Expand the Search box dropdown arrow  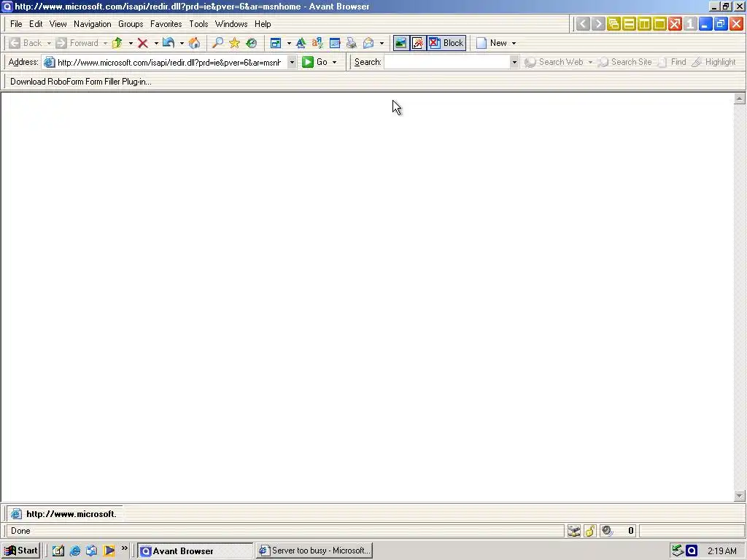(x=514, y=62)
